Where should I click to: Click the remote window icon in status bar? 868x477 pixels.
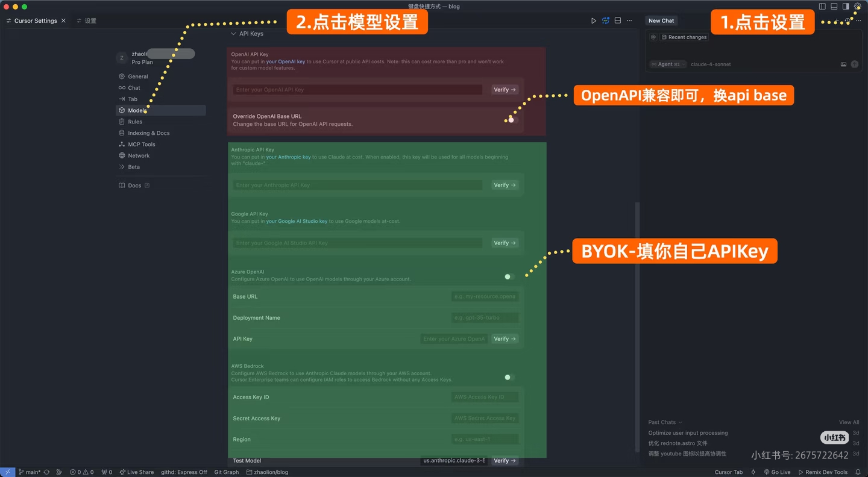(x=7, y=472)
